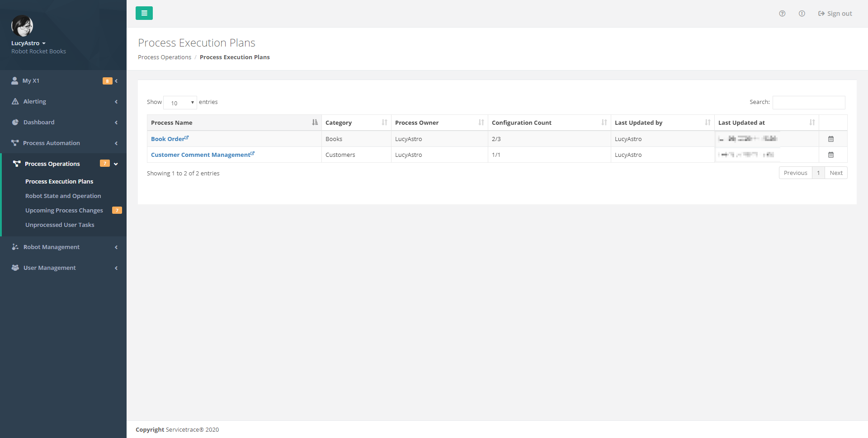Screen dimensions: 868x438
Task: Click the User Management sidebar icon
Action: pos(14,268)
